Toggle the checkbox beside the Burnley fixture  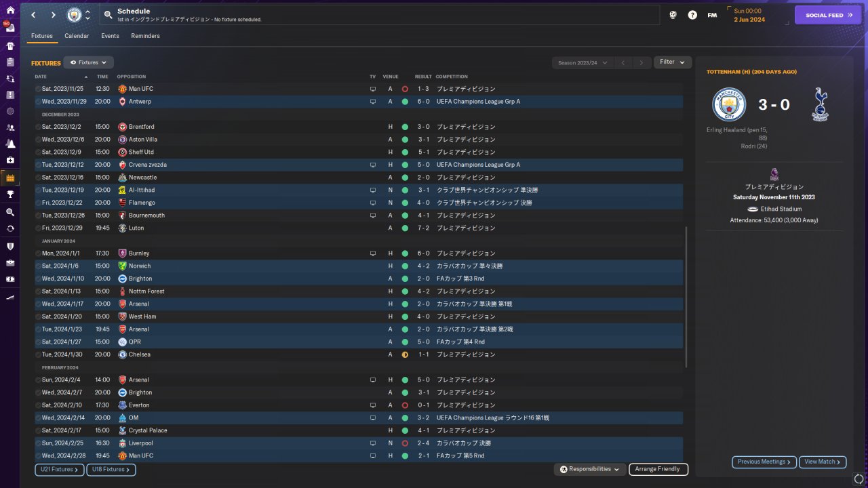tap(38, 253)
